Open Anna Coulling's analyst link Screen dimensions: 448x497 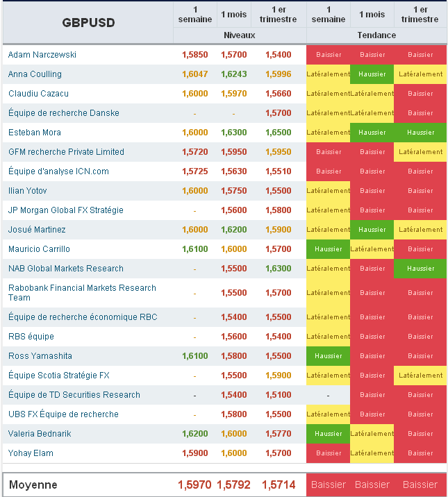click(35, 74)
